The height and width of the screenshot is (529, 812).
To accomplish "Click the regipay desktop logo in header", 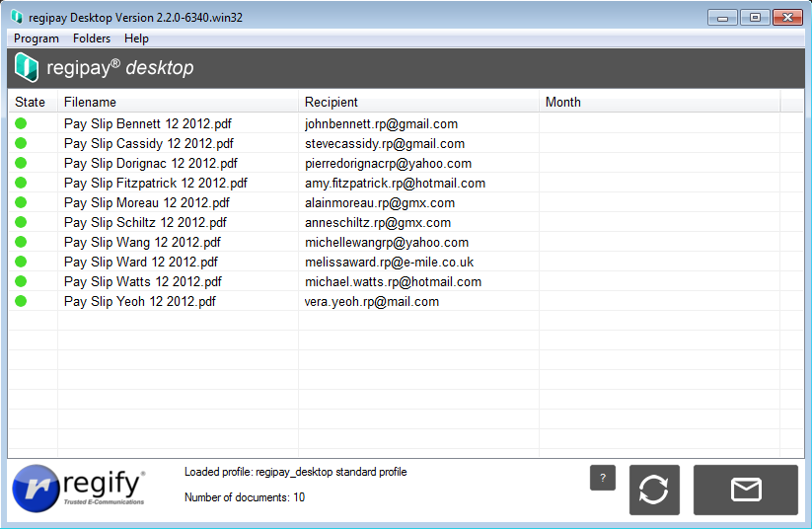I will click(x=105, y=68).
